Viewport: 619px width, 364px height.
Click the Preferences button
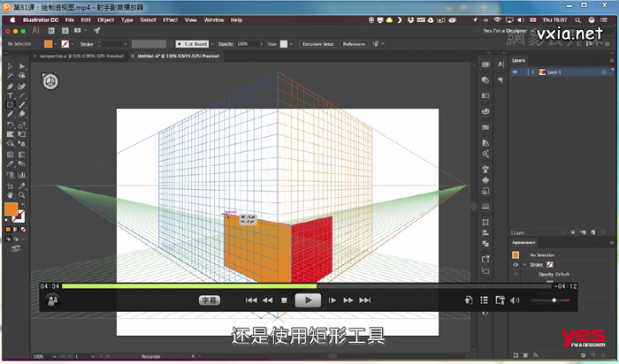tap(354, 44)
